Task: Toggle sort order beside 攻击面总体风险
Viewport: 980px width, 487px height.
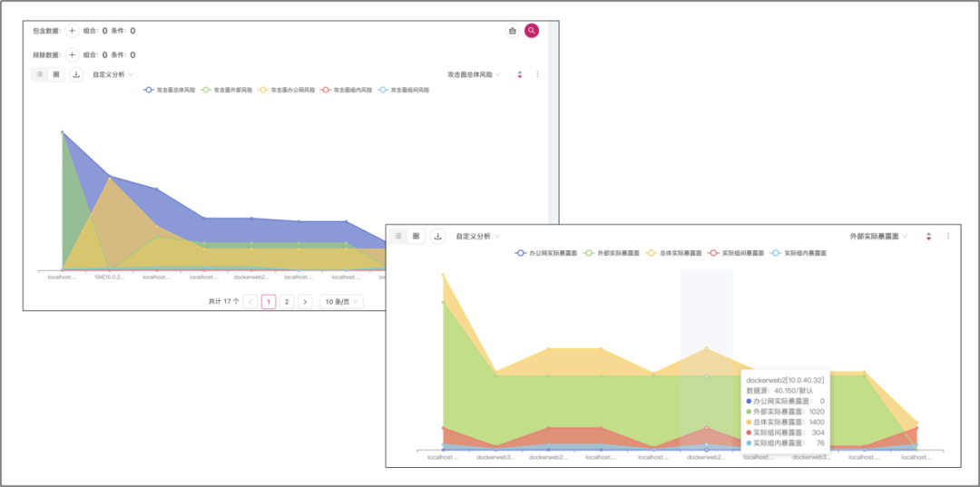Action: [x=519, y=75]
